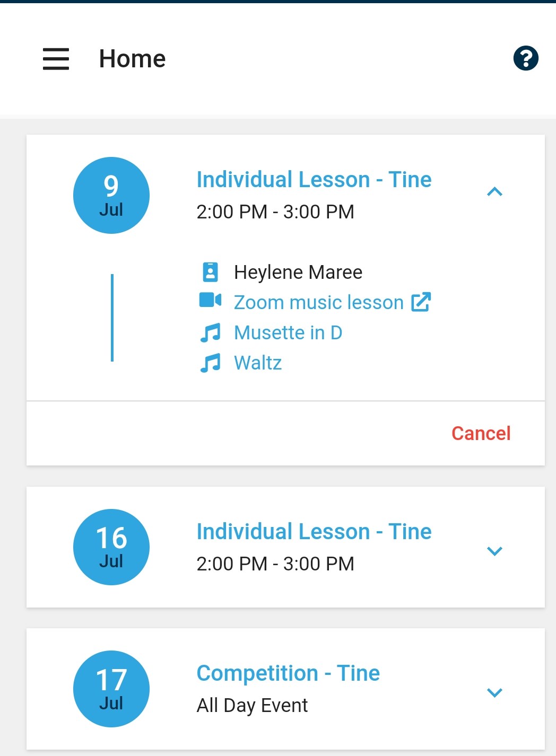Click the teacher badge icon by Heylene Maree
Viewport: 556px width, 756px height.
pos(210,271)
